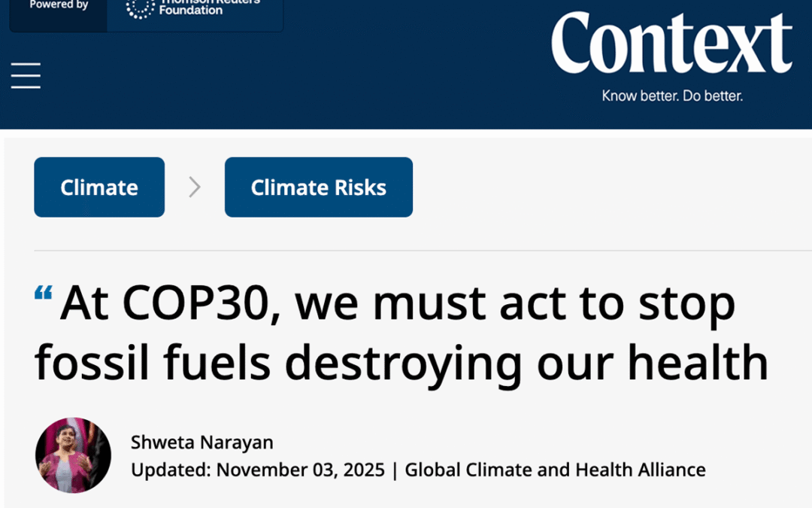Screen dimensions: 812x508
Task: Click the 'Know better. Do better.' tagline
Action: coord(672,96)
